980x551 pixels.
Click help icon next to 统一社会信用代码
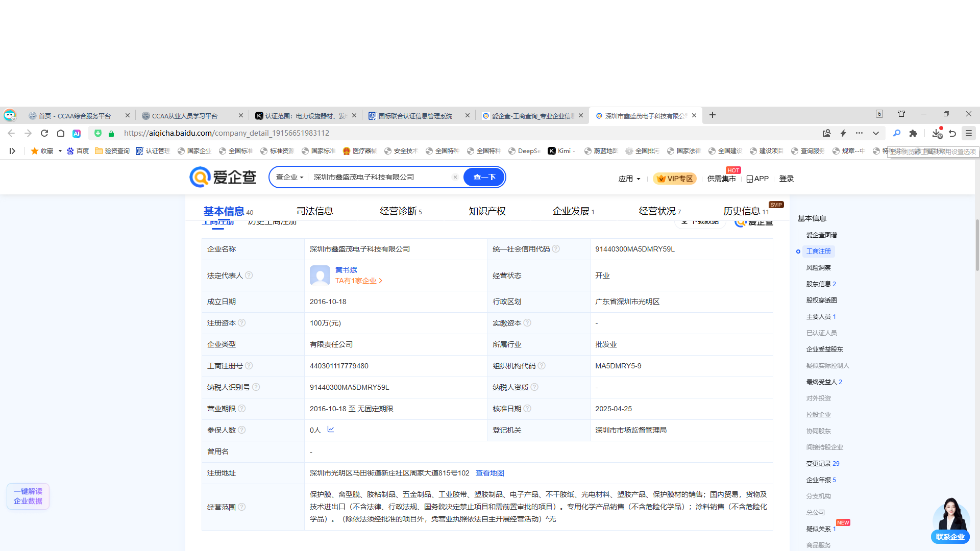[x=556, y=249]
